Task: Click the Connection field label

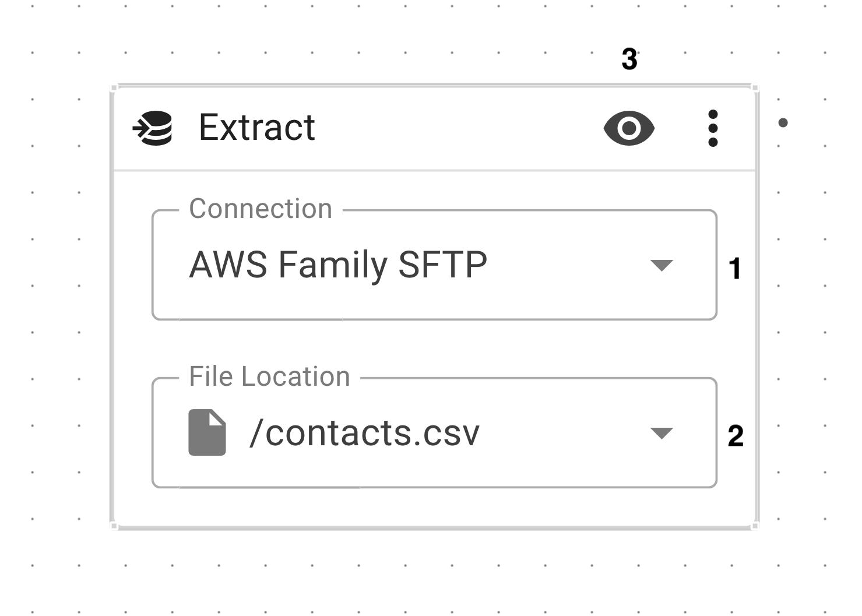Action: [261, 209]
